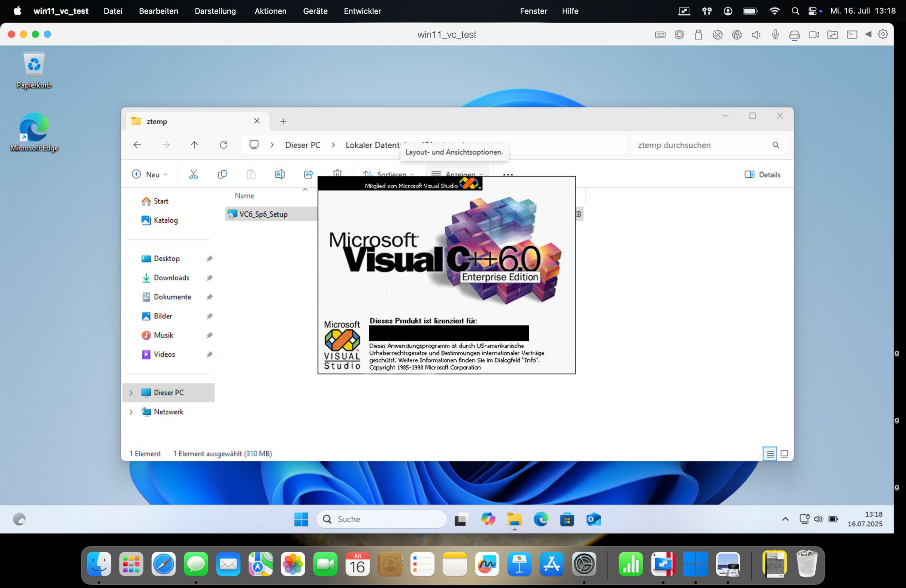The image size is (906, 588).
Task: Close the ztemp tab
Action: coord(257,121)
